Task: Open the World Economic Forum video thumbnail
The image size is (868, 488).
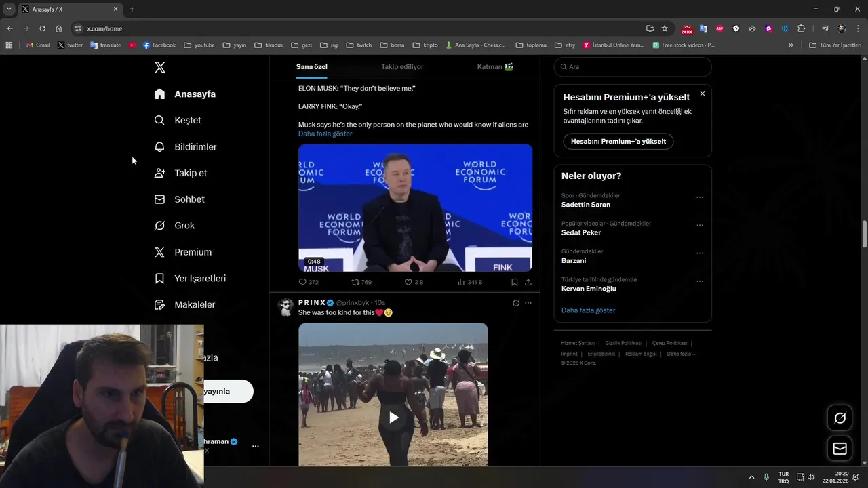Action: (415, 207)
